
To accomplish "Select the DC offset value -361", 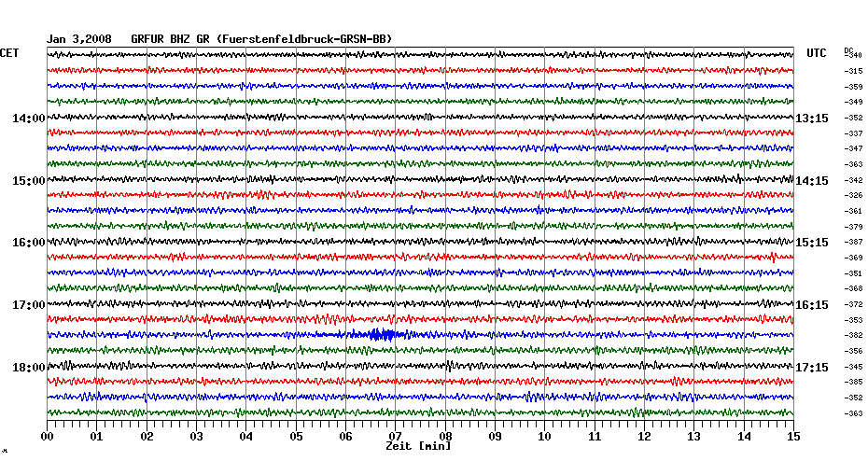I will [853, 211].
